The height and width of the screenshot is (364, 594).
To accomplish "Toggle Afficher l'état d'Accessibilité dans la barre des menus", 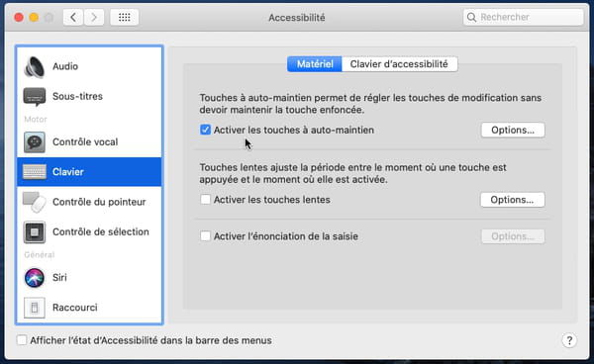I will coord(22,340).
